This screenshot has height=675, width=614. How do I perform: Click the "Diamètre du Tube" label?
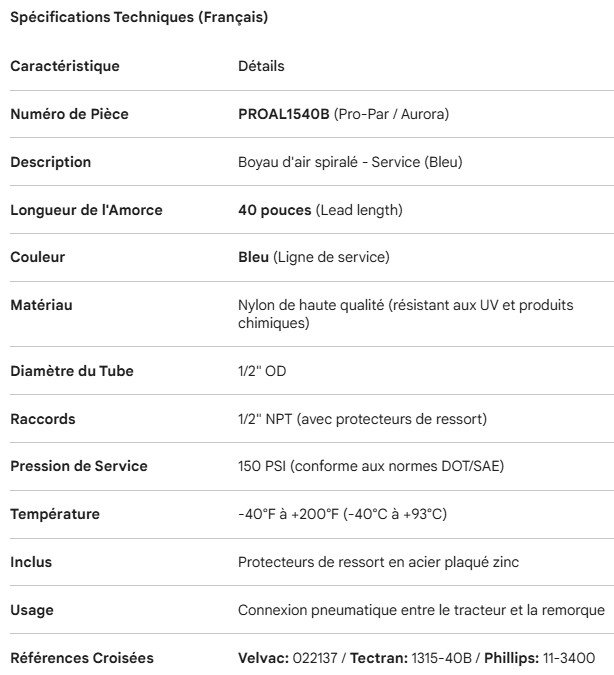click(71, 371)
